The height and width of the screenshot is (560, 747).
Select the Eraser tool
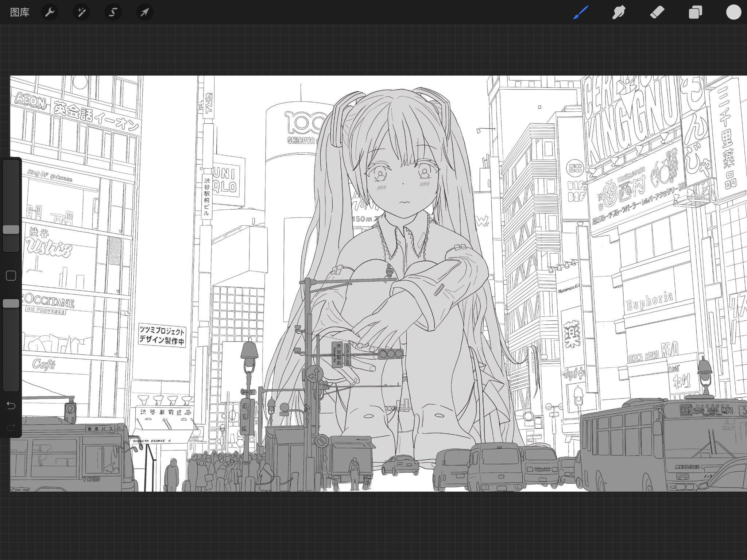657,12
